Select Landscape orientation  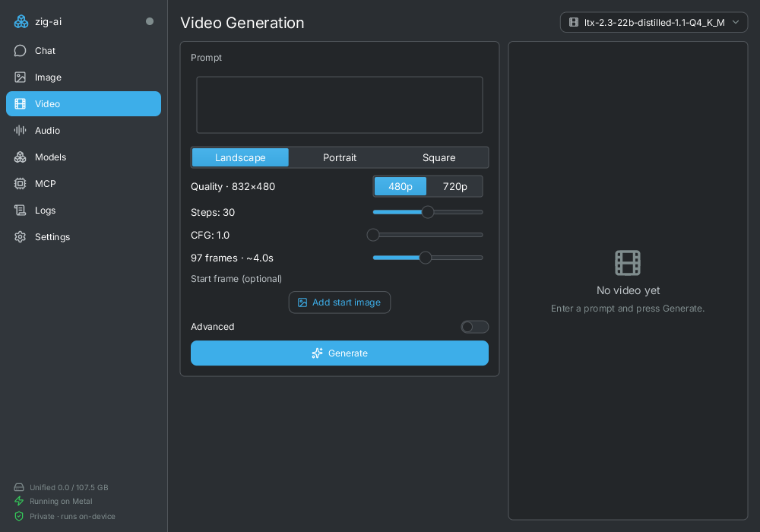pyautogui.click(x=240, y=157)
